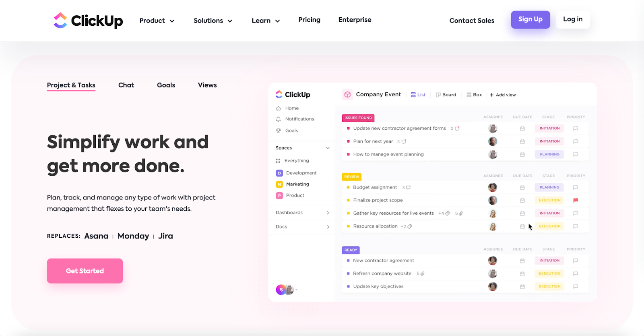Screen dimensions: 644x336
Task: Click due date calendar icon for Refresh company website
Action: click(x=522, y=274)
